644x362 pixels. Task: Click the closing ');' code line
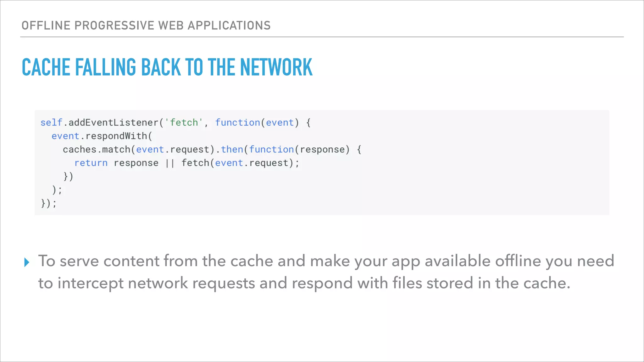coord(57,190)
